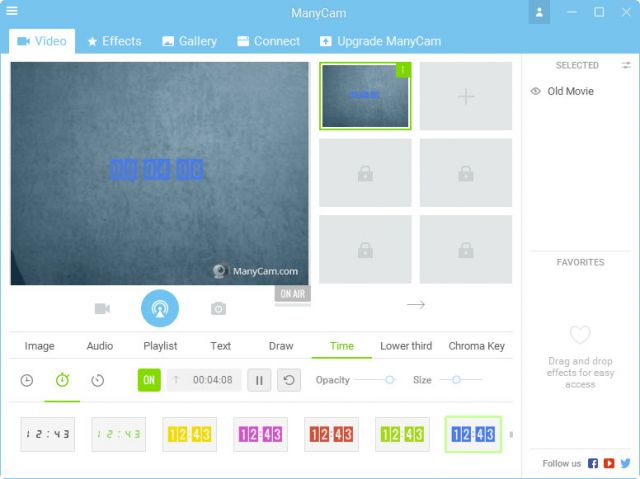640x479 pixels.
Task: Open the selected effects settings icon
Action: 626,65
